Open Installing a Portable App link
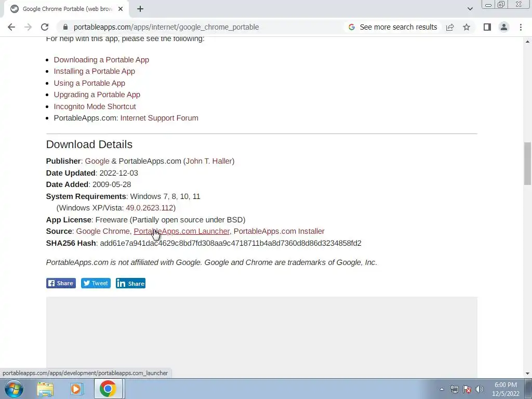 (95, 71)
